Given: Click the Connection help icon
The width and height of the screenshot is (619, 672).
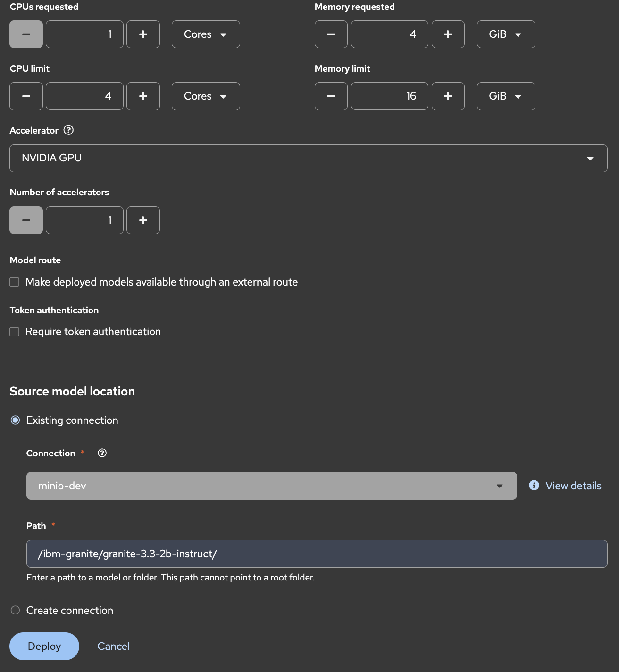Looking at the screenshot, I should tap(102, 453).
